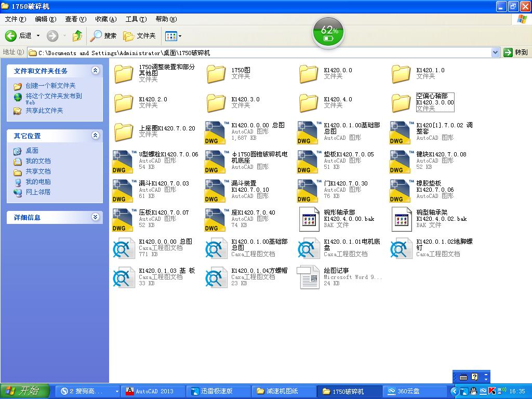Go up one folder level
The width and height of the screenshot is (532, 399).
coord(77,36)
